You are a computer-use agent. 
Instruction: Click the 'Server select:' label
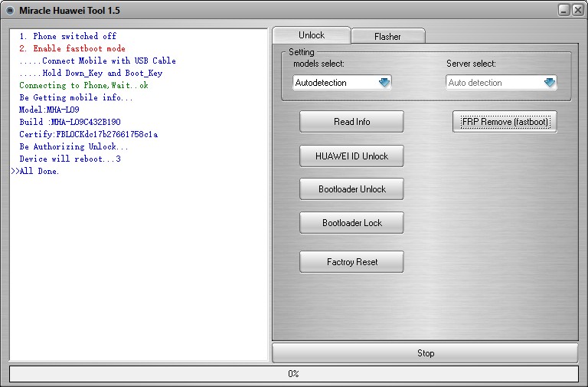tap(471, 64)
